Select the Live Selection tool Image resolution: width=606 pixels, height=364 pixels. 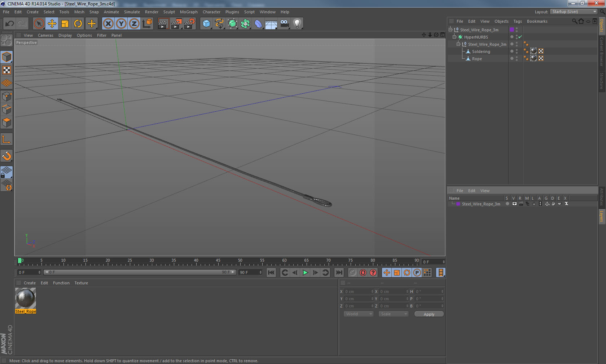point(39,24)
